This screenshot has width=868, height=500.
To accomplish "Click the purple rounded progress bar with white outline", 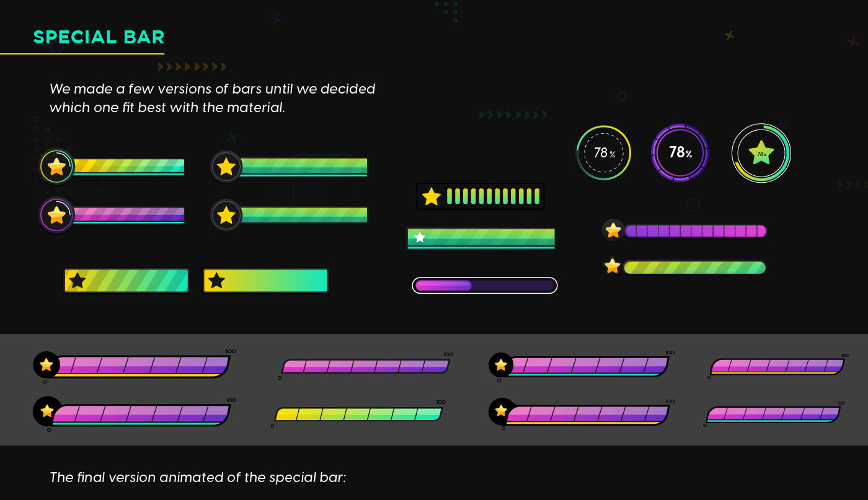I will pyautogui.click(x=484, y=286).
